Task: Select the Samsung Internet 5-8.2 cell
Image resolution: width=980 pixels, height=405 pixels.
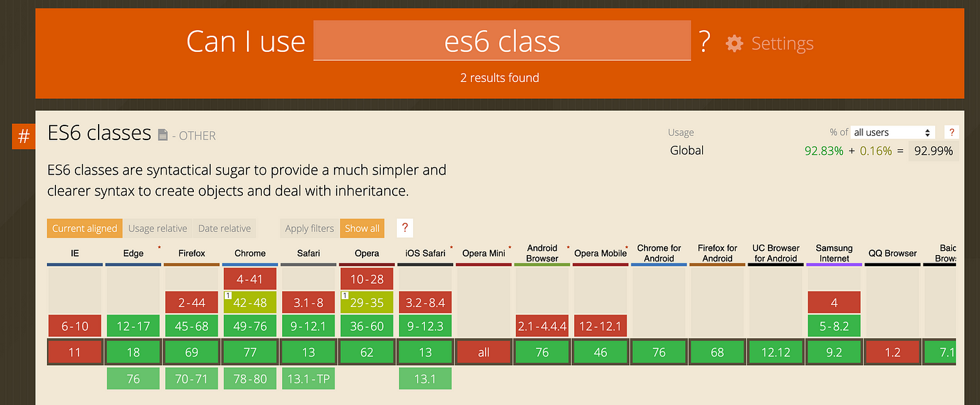Action: coord(834,326)
